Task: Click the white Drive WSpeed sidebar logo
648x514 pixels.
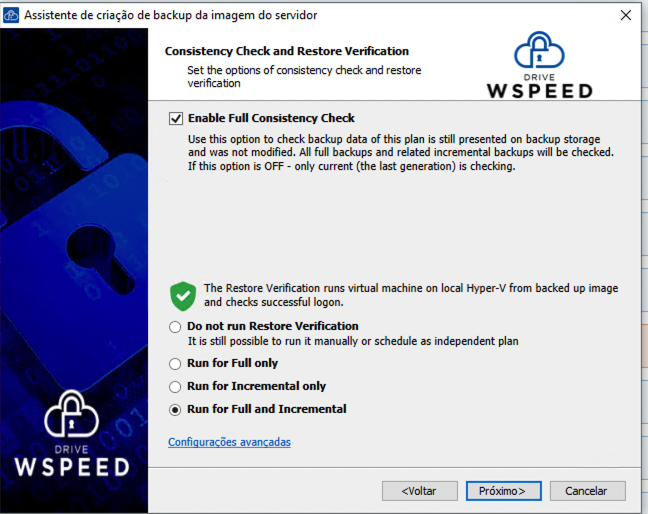Action: (x=72, y=433)
